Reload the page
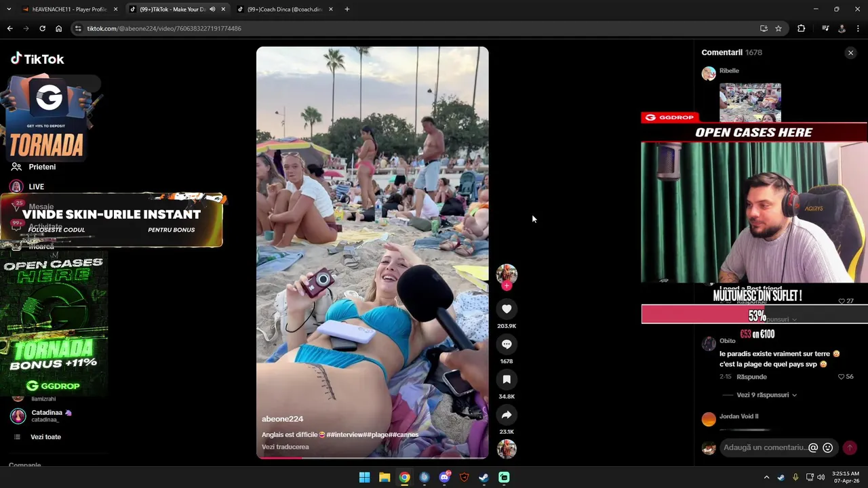The width and height of the screenshot is (868, 488). 42,28
